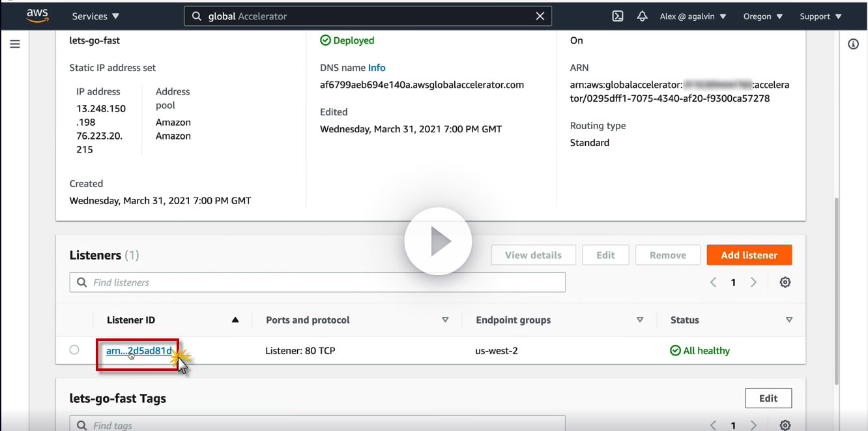Click the Info link beside DNS name
Viewport: 868px width, 431px height.
pos(377,68)
